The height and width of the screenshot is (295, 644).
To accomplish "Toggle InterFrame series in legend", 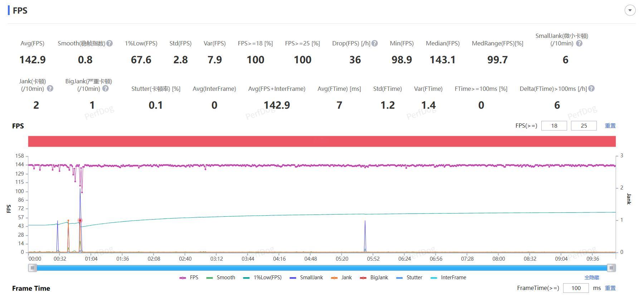I will tap(448, 277).
